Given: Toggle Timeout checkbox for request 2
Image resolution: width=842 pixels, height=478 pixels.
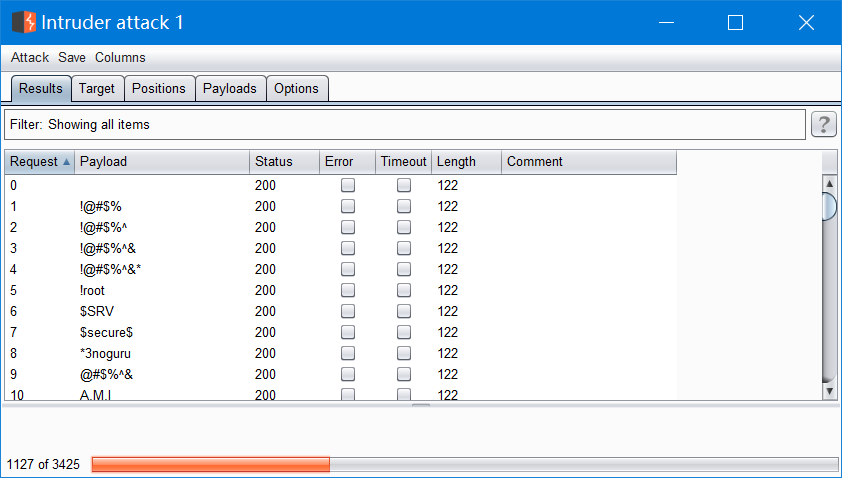Looking at the screenshot, I should point(404,227).
